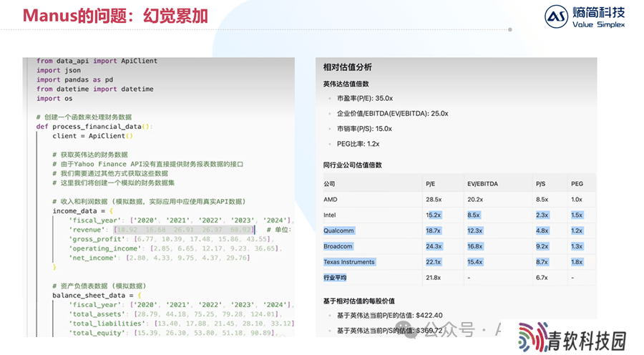The width and height of the screenshot is (644, 355).
Task: Click the "EV/EBITDA" table column header
Action: coord(482,184)
